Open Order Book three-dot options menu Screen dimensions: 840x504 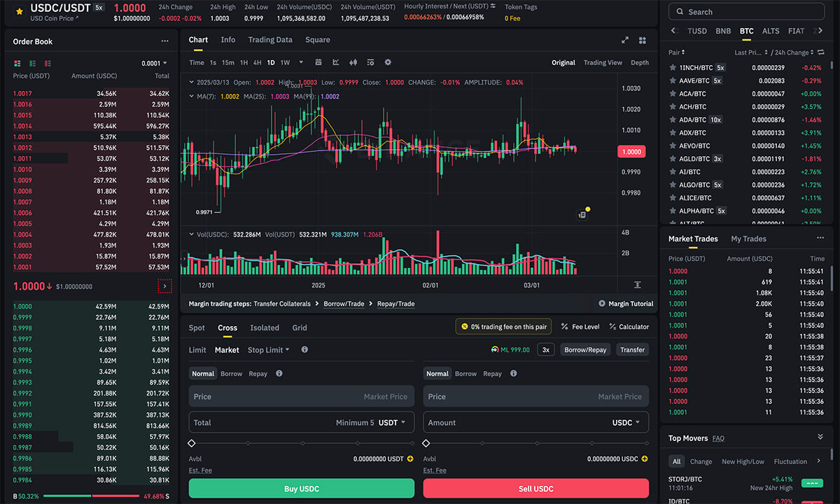tap(164, 41)
